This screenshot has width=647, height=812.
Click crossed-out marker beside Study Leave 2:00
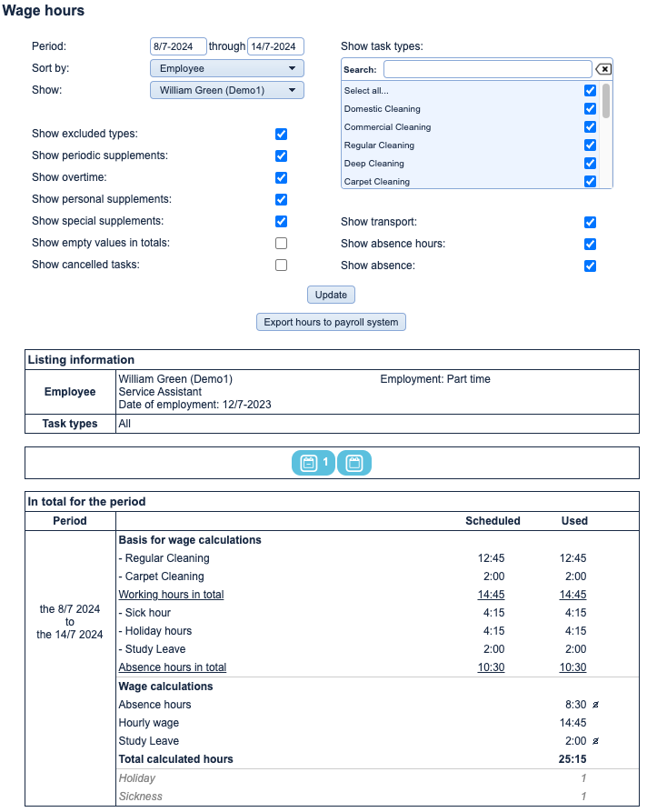point(596,740)
